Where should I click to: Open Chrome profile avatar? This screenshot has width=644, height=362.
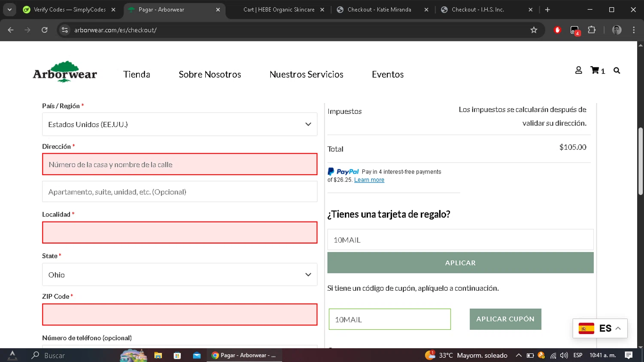[617, 30]
